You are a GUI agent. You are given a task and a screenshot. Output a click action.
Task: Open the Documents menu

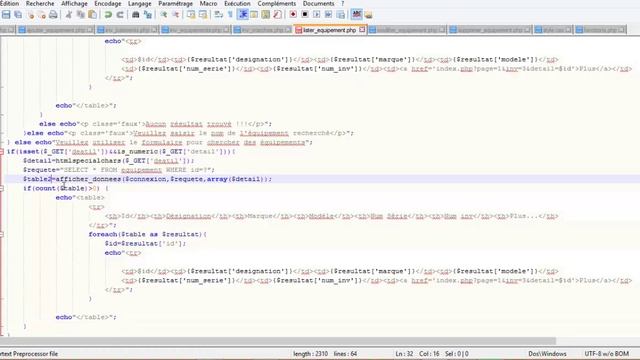pyautogui.click(x=318, y=3)
